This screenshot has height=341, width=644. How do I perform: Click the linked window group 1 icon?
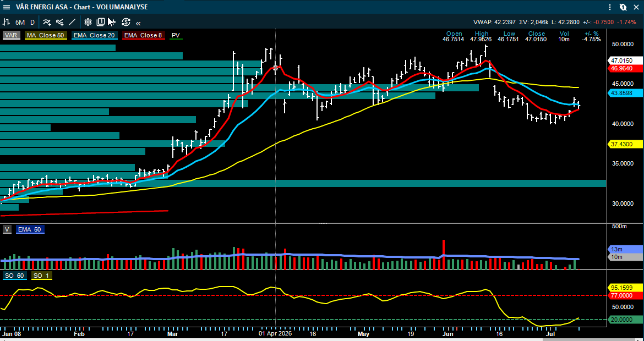(100, 22)
